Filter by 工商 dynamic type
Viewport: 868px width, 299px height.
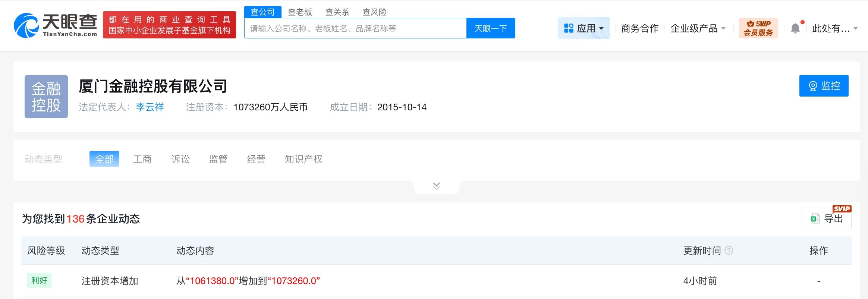pyautogui.click(x=142, y=159)
